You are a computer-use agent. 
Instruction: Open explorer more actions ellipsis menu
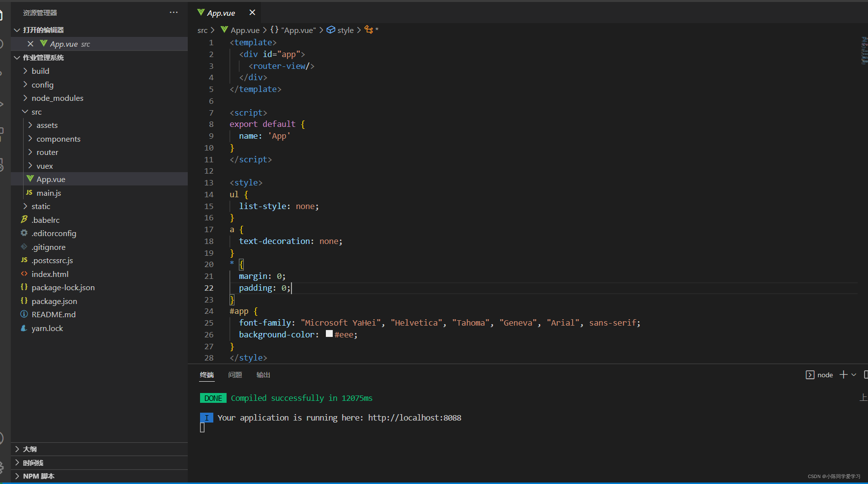[x=174, y=12]
